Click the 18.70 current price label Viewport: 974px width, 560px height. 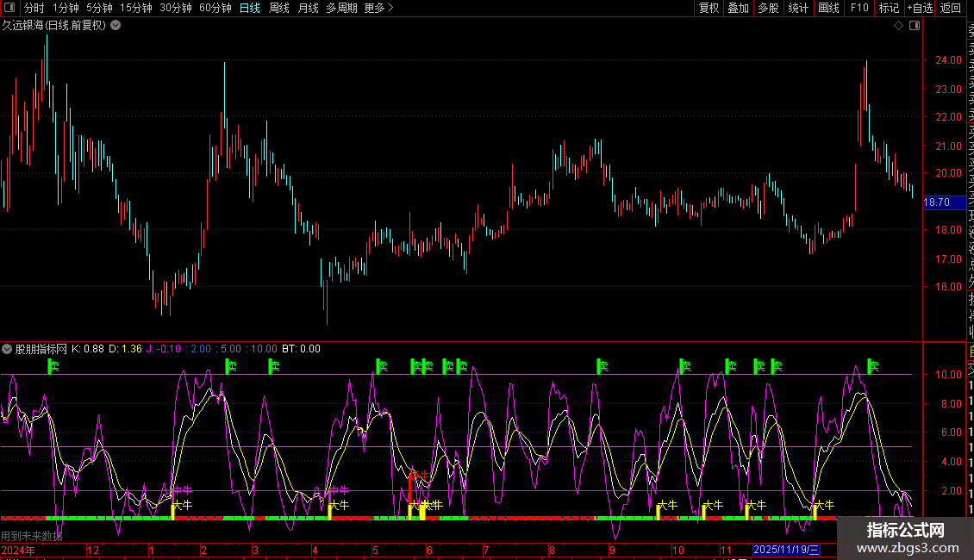click(936, 202)
